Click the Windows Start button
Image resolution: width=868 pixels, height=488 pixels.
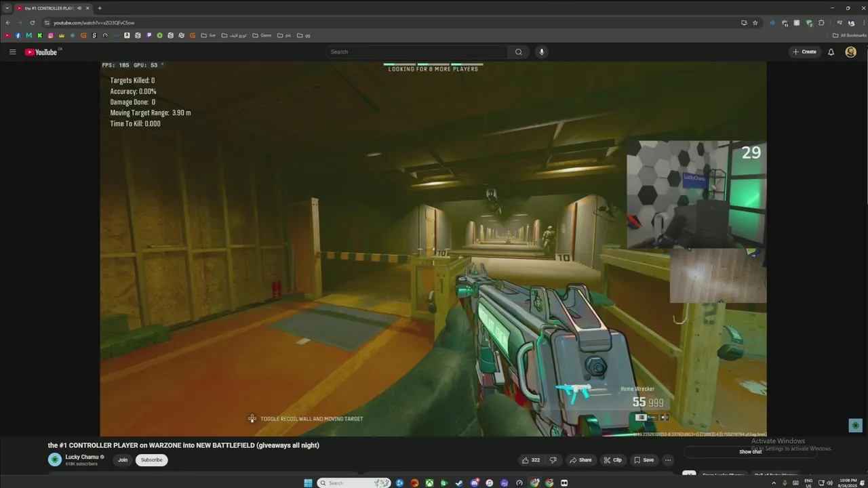tap(308, 483)
